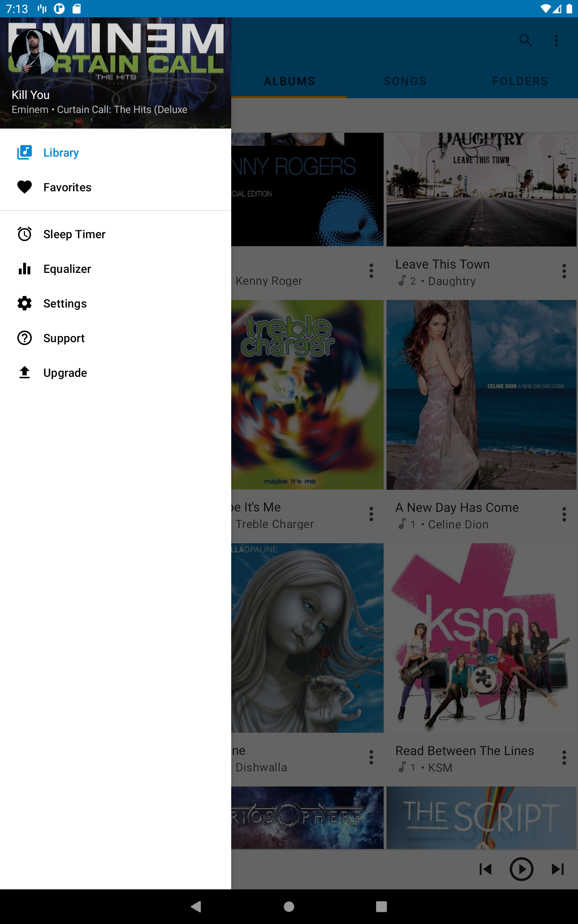Viewport: 578px width, 924px height.
Task: Tap the Upgrade menu item
Action: click(116, 372)
